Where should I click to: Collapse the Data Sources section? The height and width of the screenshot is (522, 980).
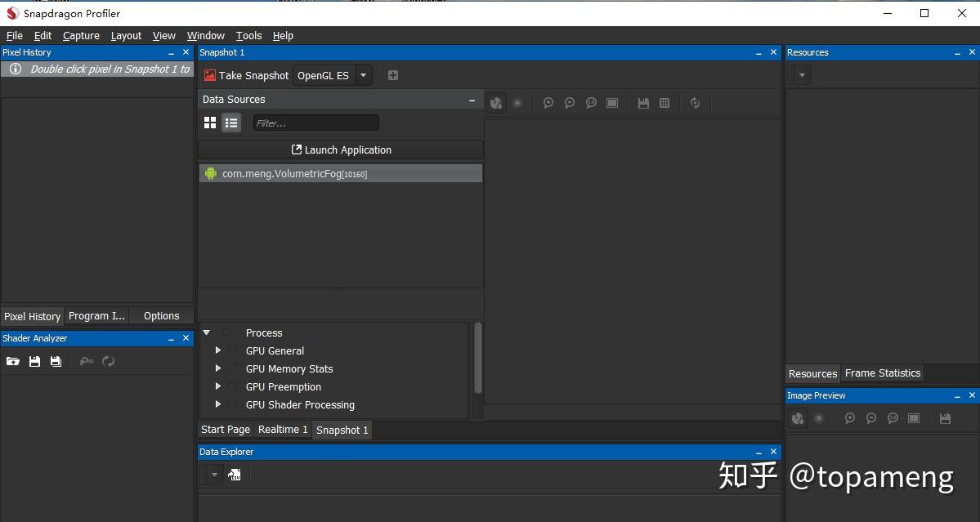point(472,100)
